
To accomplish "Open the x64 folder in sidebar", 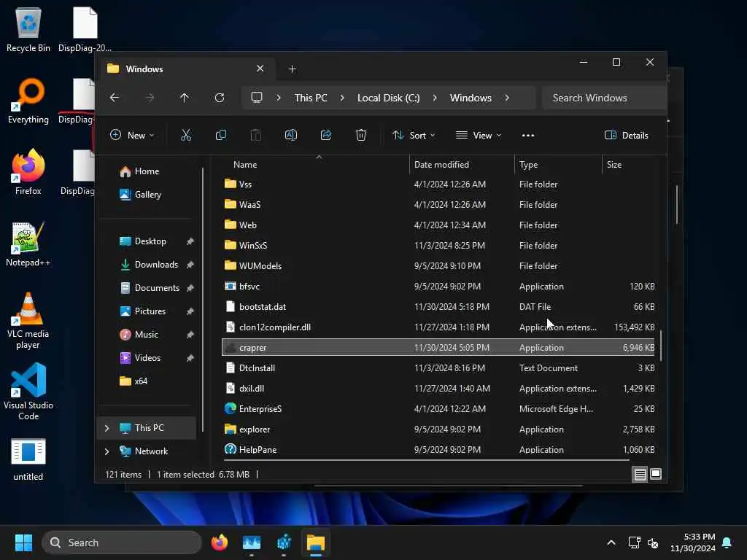I will 141,381.
